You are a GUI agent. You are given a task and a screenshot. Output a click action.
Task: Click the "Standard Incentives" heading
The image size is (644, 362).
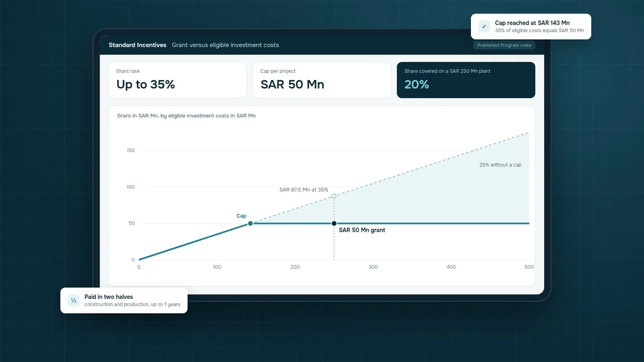click(x=137, y=45)
